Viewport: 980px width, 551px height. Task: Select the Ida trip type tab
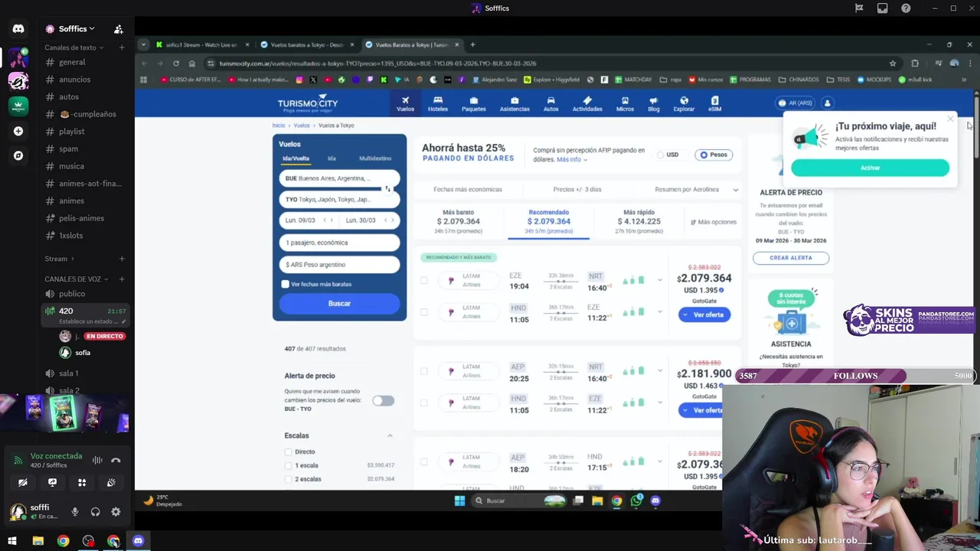(332, 158)
